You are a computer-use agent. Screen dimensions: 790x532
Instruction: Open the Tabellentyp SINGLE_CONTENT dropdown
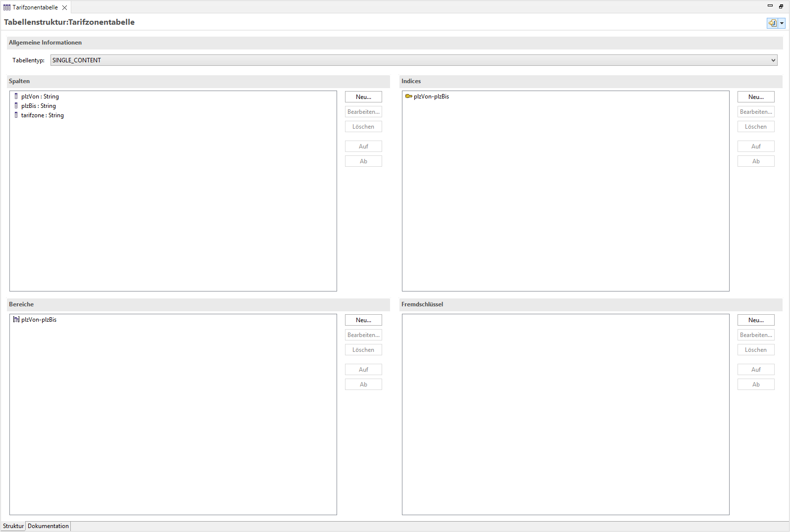coord(773,60)
